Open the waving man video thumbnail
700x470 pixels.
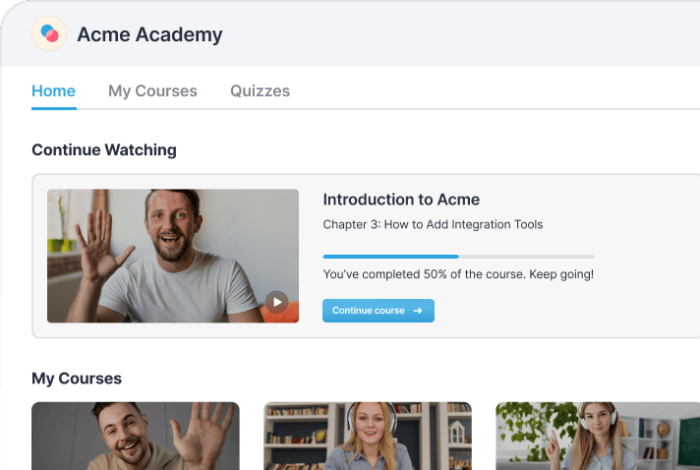[172, 255]
